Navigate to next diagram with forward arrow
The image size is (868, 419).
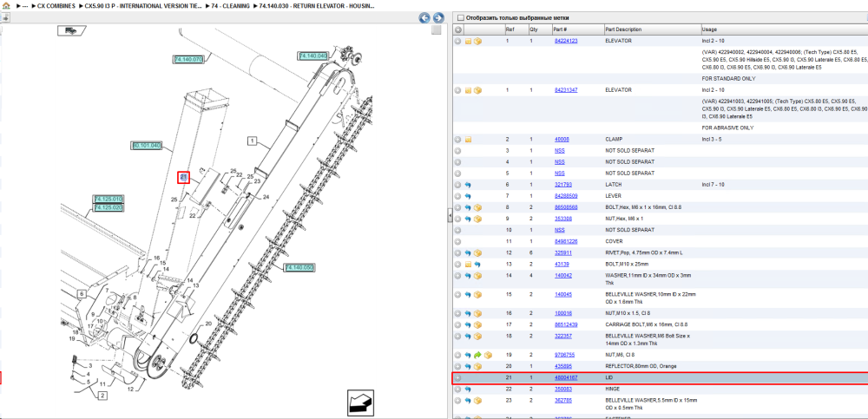click(x=438, y=17)
